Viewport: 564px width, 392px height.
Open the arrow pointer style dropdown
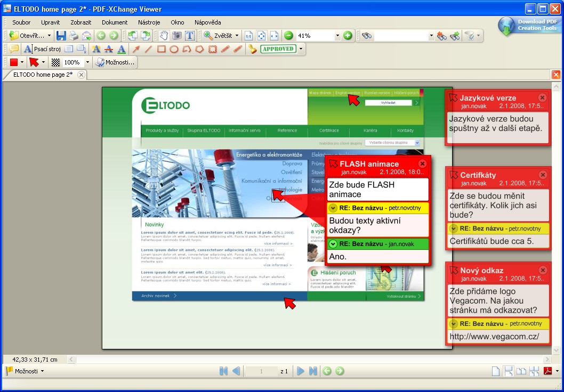coord(44,62)
